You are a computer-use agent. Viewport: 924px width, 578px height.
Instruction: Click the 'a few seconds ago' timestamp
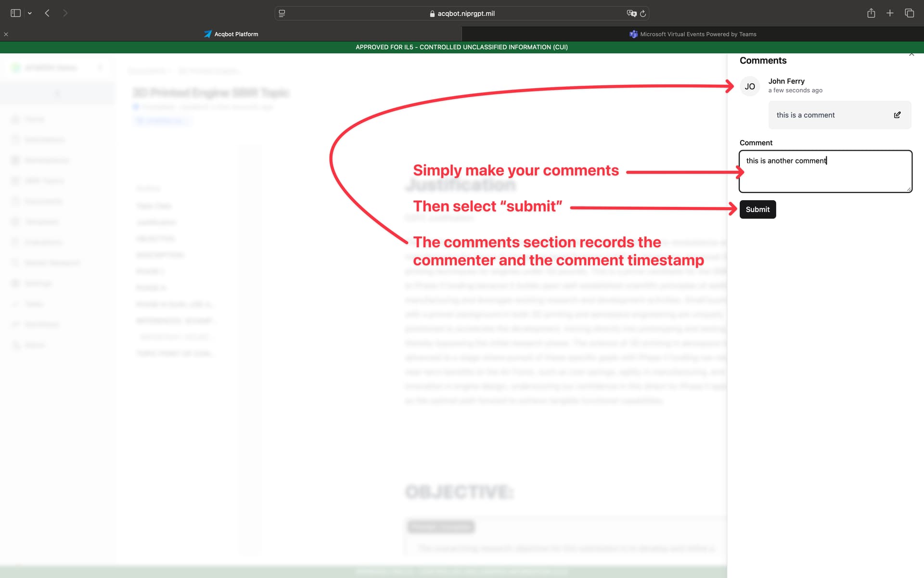pyautogui.click(x=795, y=90)
